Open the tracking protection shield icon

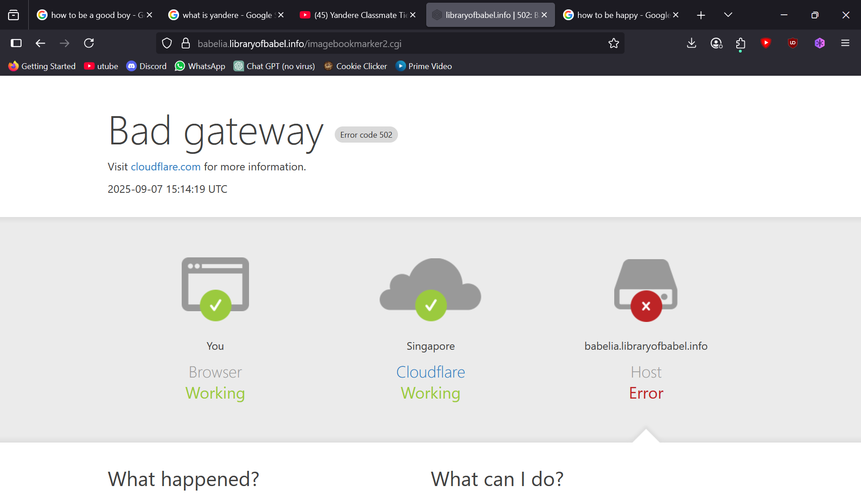point(167,43)
